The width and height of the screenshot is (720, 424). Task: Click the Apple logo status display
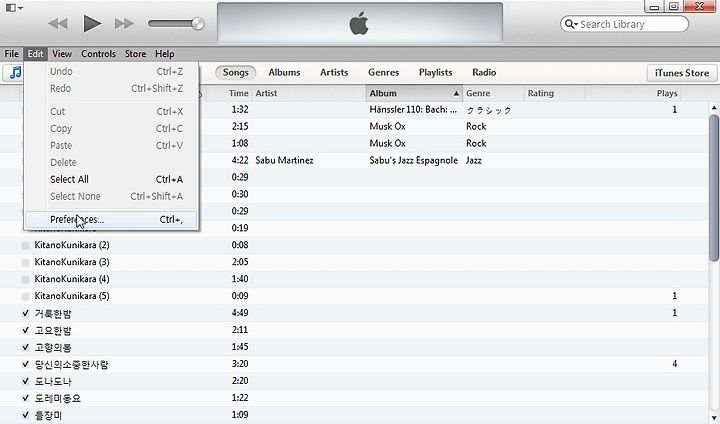click(360, 23)
